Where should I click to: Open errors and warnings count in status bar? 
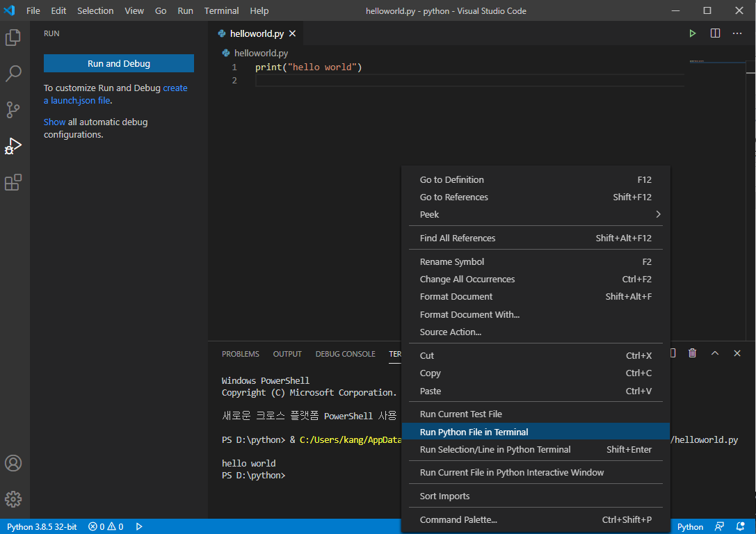pyautogui.click(x=106, y=527)
